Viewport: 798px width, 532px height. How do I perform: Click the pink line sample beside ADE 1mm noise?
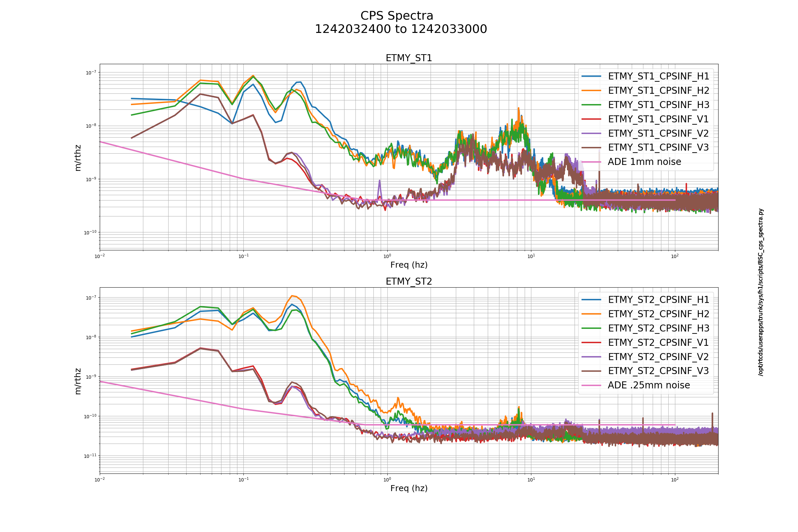[x=592, y=162]
